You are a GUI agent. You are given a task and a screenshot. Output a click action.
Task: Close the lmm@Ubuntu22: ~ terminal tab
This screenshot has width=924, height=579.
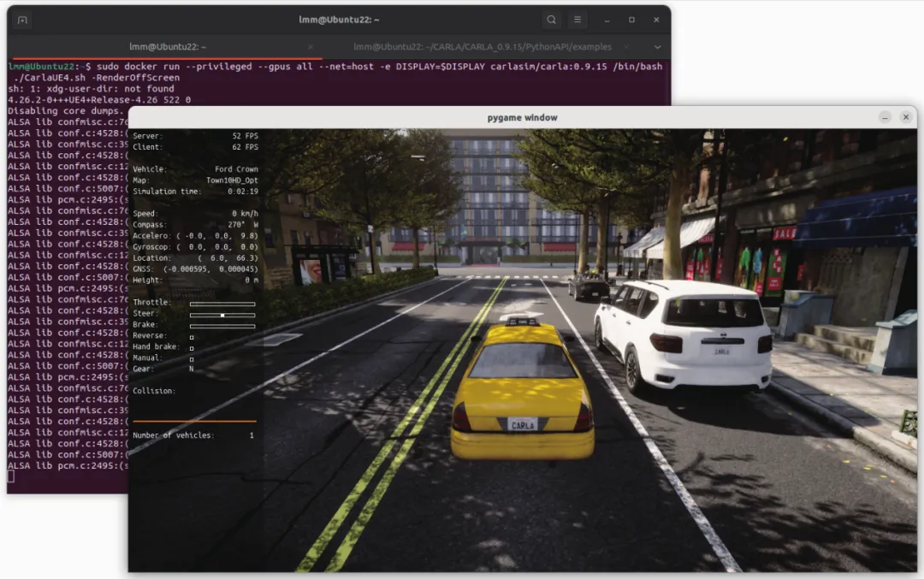pos(310,47)
